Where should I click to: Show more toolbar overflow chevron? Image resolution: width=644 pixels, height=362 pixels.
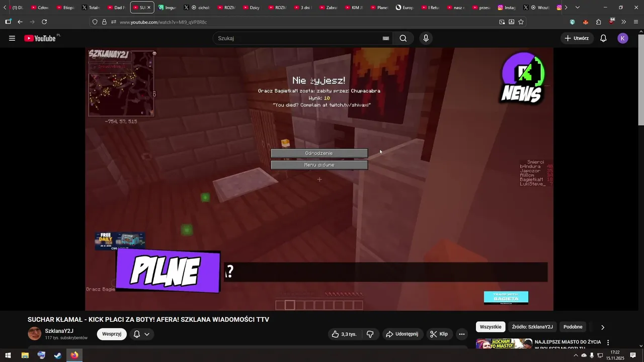(624, 22)
